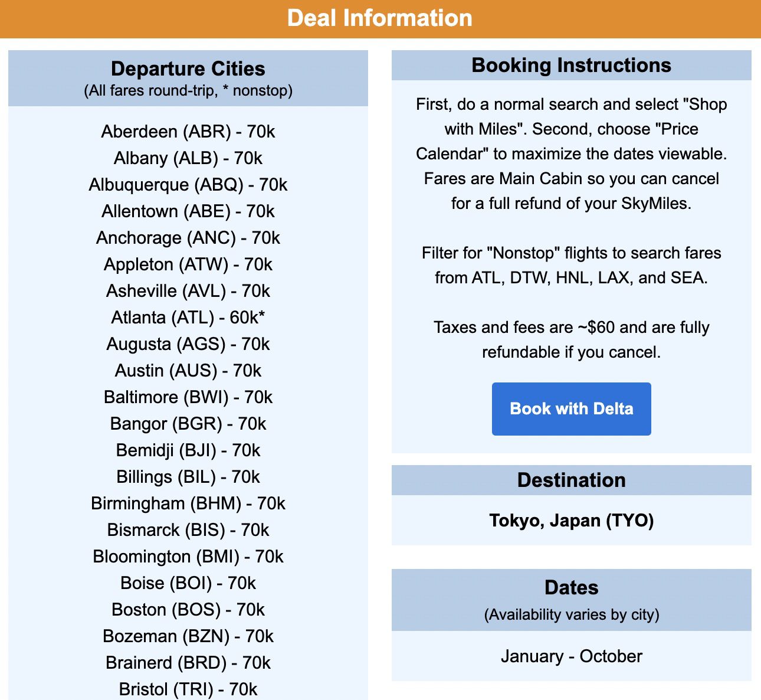Click the Booking Instructions panel header
This screenshot has width=761, height=700.
click(570, 66)
